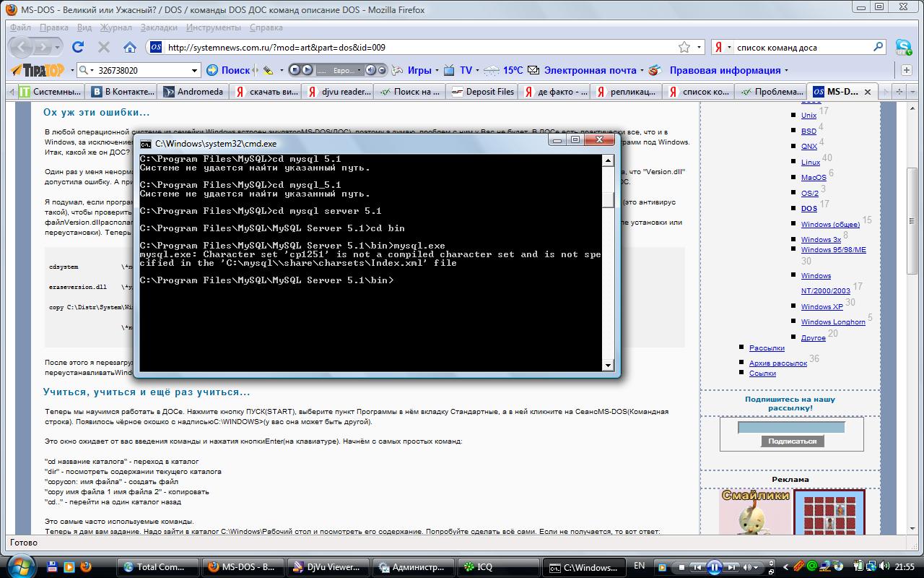The height and width of the screenshot is (578, 924).
Task: Click the newsletter email input field
Action: tap(790, 428)
